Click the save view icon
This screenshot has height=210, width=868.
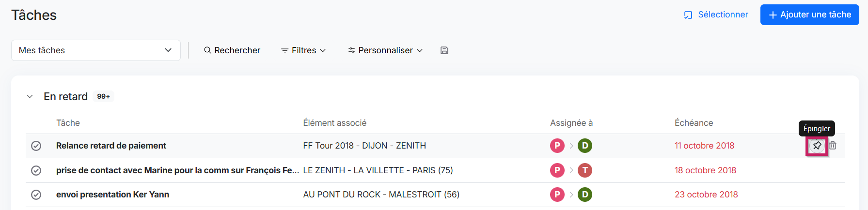(444, 50)
